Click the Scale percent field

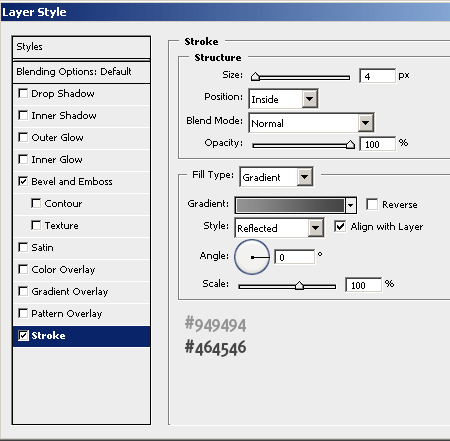point(364,285)
